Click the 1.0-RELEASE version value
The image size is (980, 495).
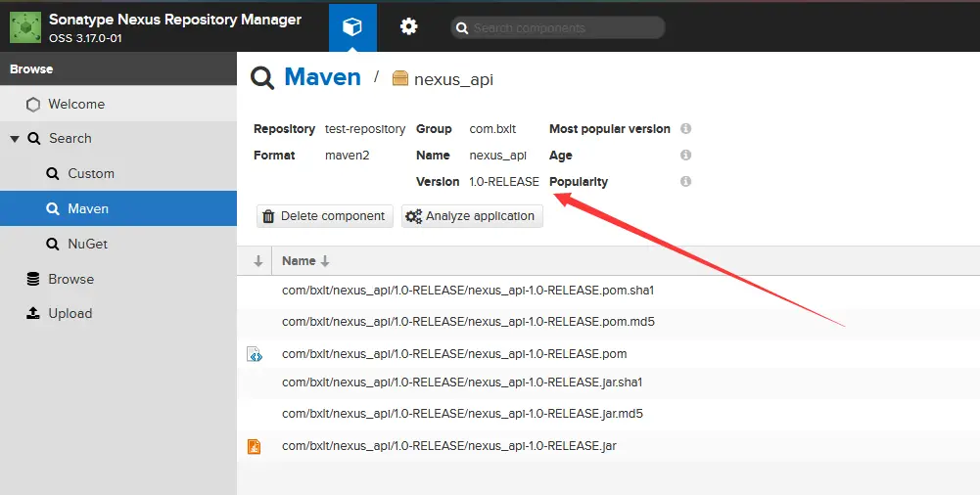tap(504, 182)
